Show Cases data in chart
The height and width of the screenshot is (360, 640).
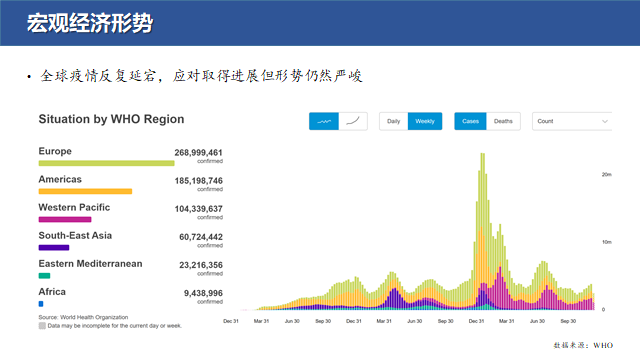click(470, 121)
